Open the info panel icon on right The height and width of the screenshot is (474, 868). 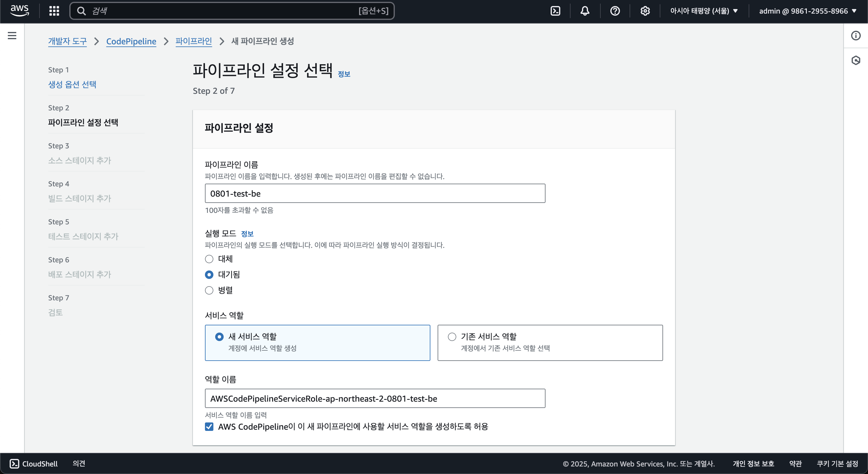856,35
